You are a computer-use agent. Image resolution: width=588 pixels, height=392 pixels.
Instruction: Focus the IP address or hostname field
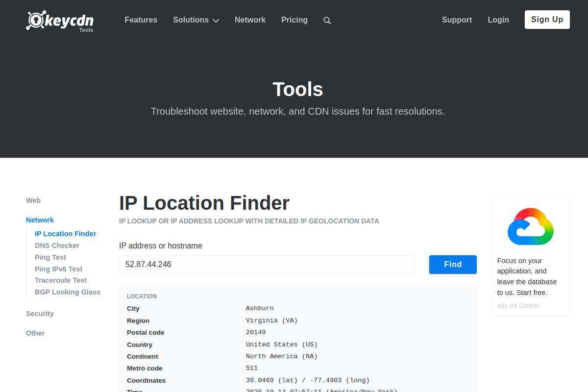[x=267, y=265]
